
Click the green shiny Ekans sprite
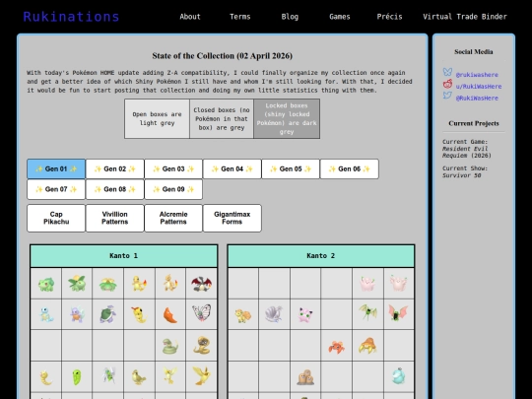click(170, 346)
